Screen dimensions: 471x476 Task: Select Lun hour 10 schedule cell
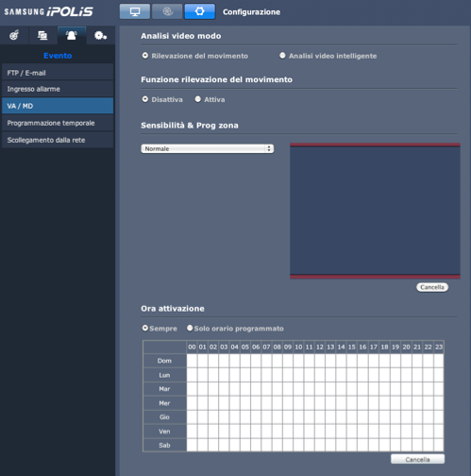298,375
